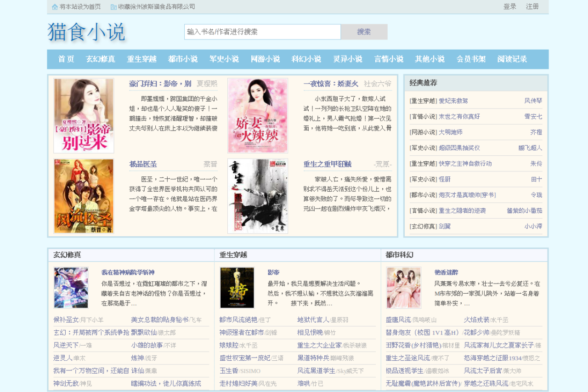The height and width of the screenshot is (392, 588).
Task: Open 大明地师 in the 经典推荐 list
Action: (x=450, y=132)
